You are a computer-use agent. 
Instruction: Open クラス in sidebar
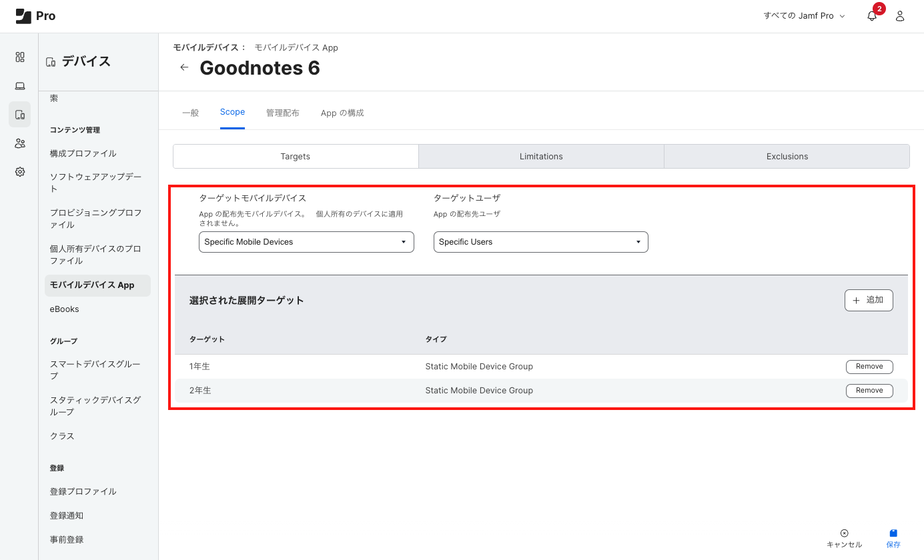coord(62,436)
